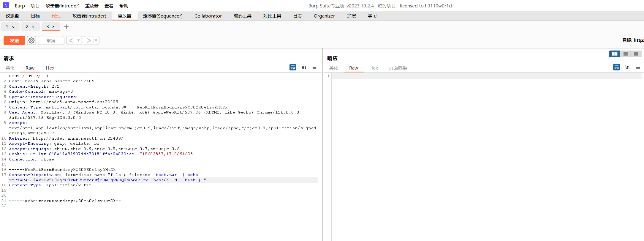
Task: Switch to 日志 tab
Action: [298, 16]
